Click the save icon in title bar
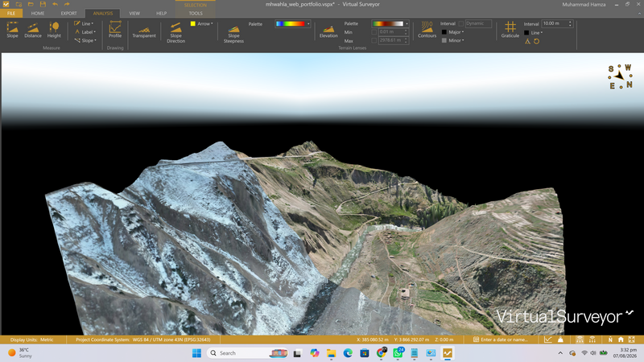The width and height of the screenshot is (644, 362). 43,4
